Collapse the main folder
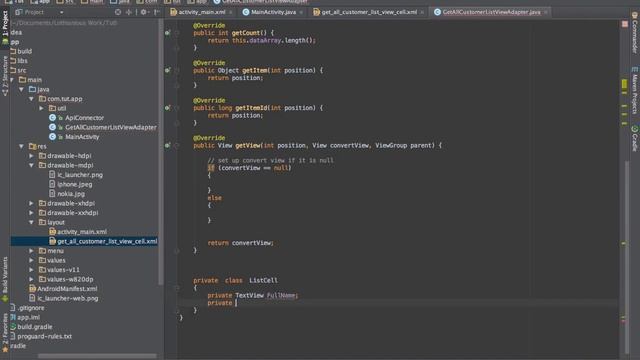Viewport: 640px width, 360px height. point(12,80)
